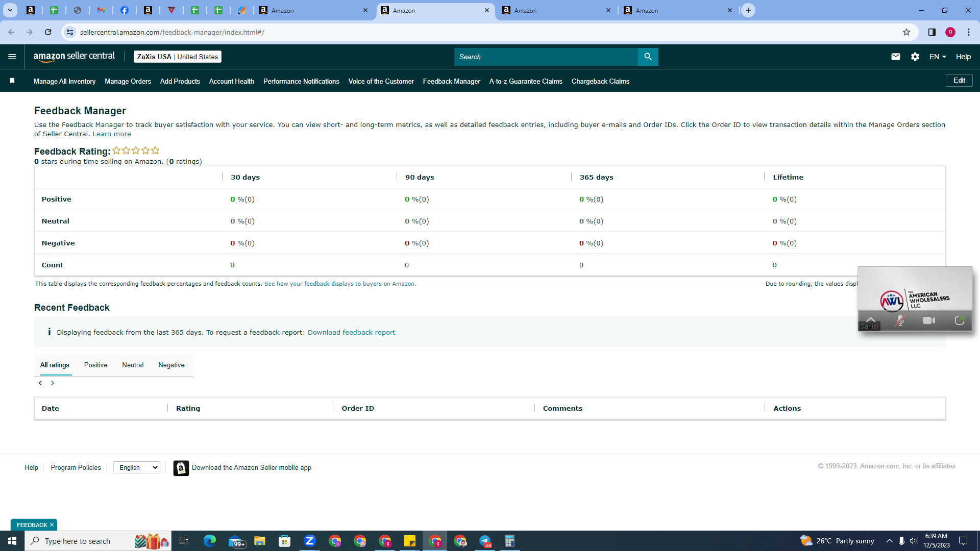980x551 pixels.
Task: Click the Learn more link
Action: (x=112, y=134)
